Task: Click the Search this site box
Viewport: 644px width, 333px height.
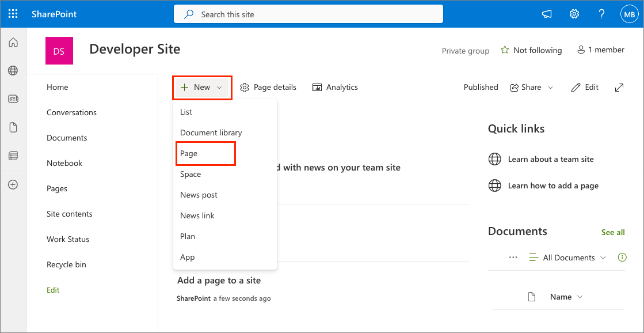Action: (308, 14)
